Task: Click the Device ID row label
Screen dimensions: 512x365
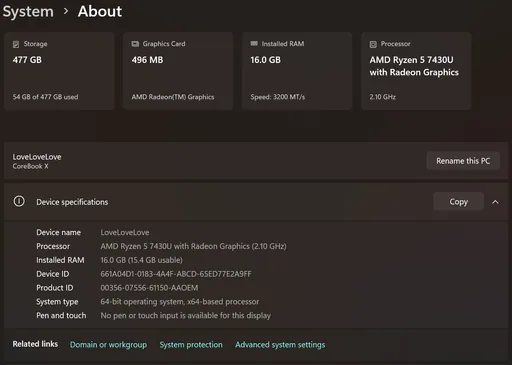Action: [x=53, y=274]
